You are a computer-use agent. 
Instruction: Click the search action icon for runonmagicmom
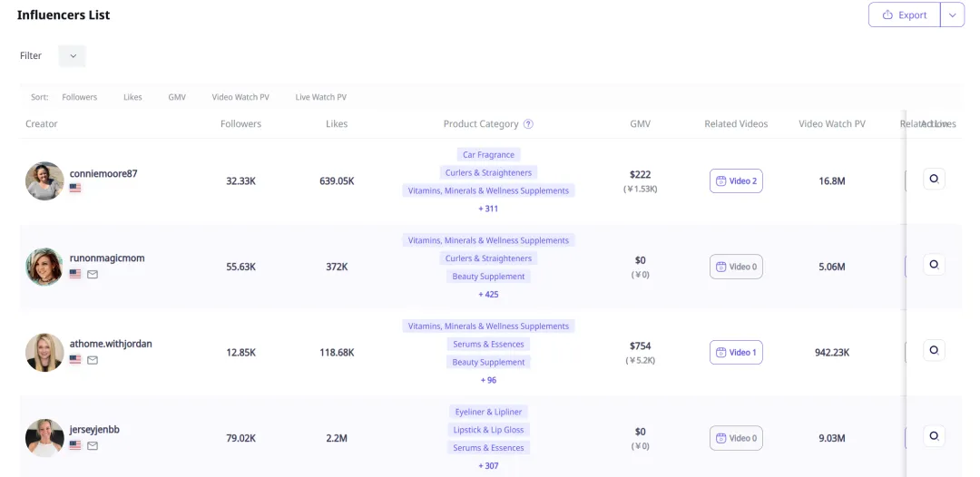934,265
